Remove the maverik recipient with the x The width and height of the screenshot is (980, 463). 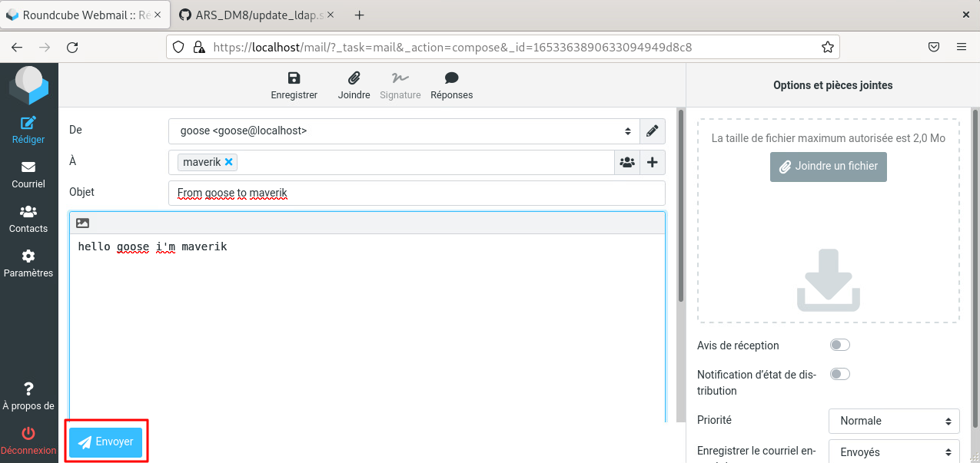[x=228, y=162]
